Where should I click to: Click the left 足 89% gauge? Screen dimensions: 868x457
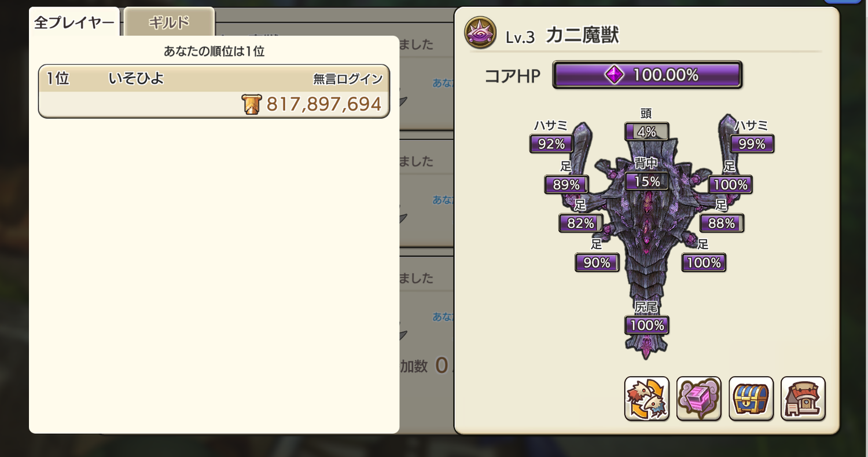pyautogui.click(x=567, y=185)
